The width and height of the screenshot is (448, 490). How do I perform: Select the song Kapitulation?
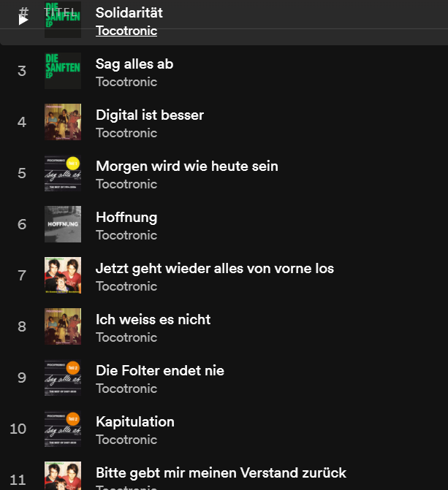pyautogui.click(x=135, y=421)
